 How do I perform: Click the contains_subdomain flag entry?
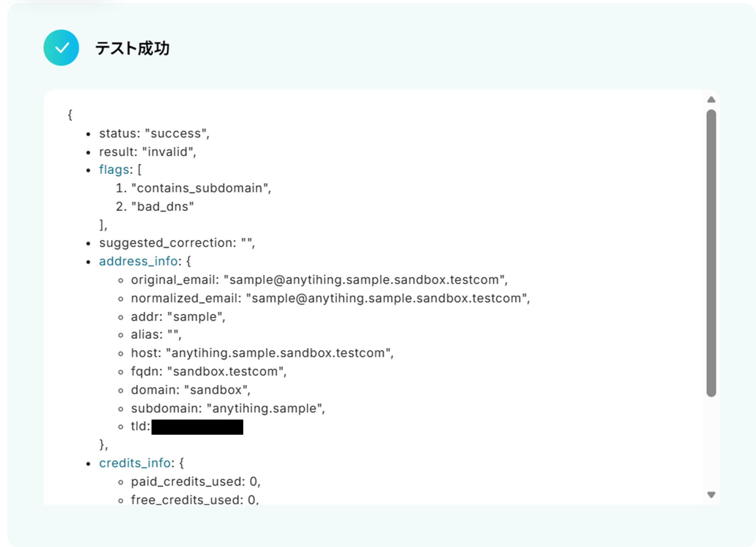pyautogui.click(x=201, y=188)
